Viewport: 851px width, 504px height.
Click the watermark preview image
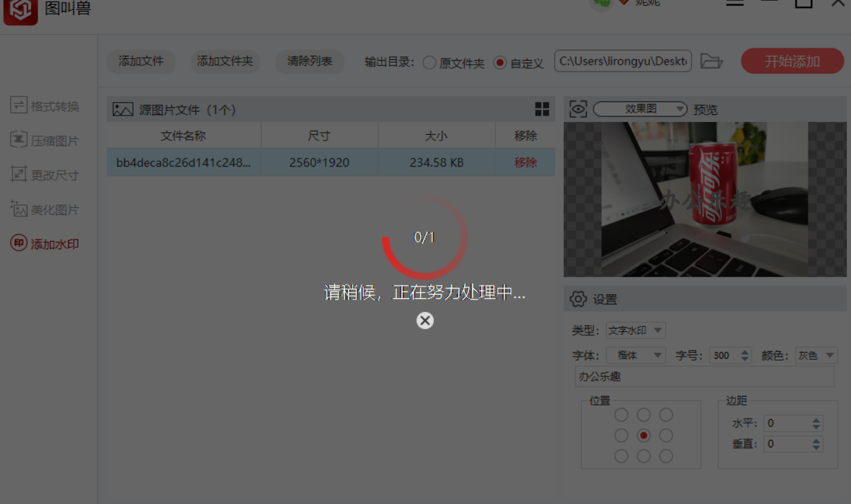click(704, 200)
